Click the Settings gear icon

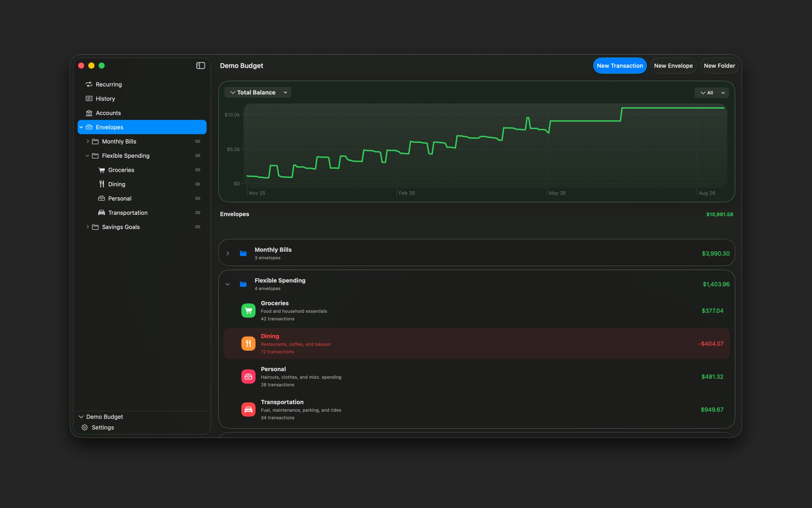click(x=85, y=427)
